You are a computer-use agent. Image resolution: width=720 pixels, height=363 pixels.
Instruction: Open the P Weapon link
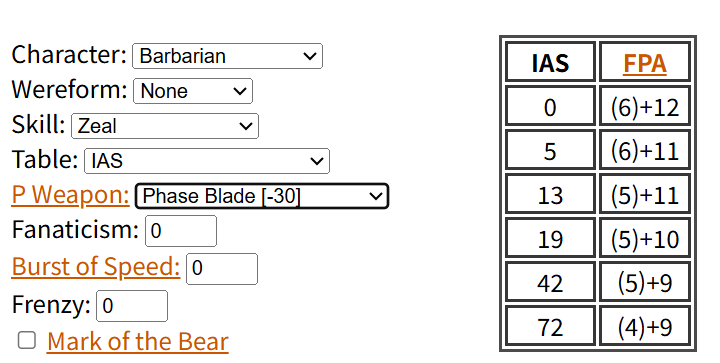(70, 195)
